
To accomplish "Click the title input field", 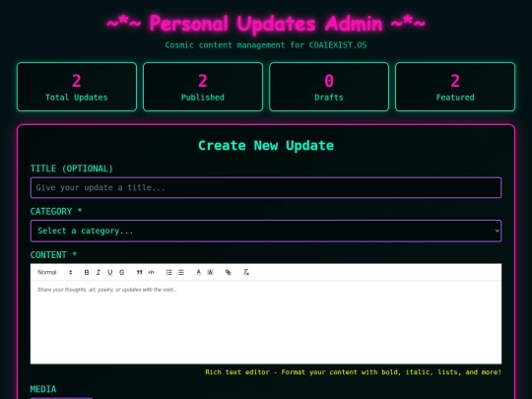I will pos(266,187).
